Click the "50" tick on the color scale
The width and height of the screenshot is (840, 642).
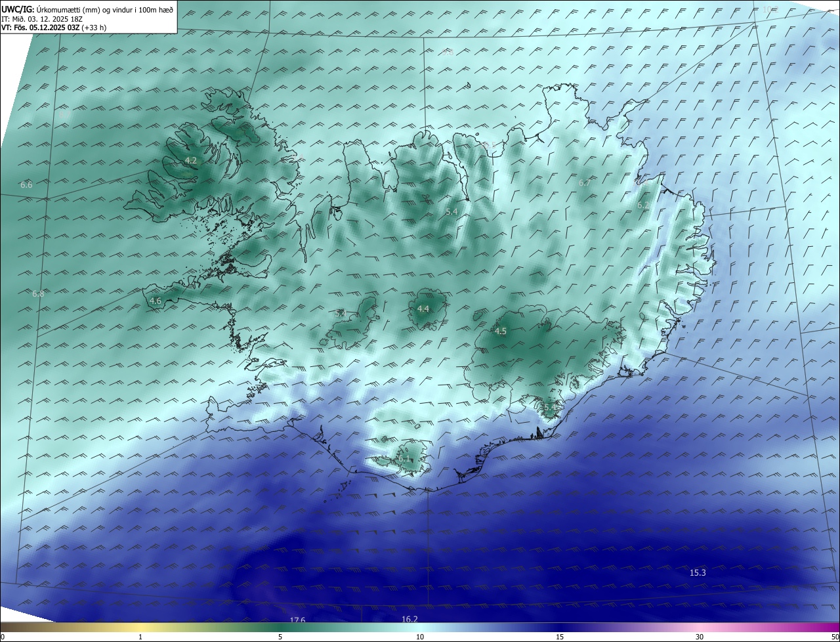click(x=835, y=637)
